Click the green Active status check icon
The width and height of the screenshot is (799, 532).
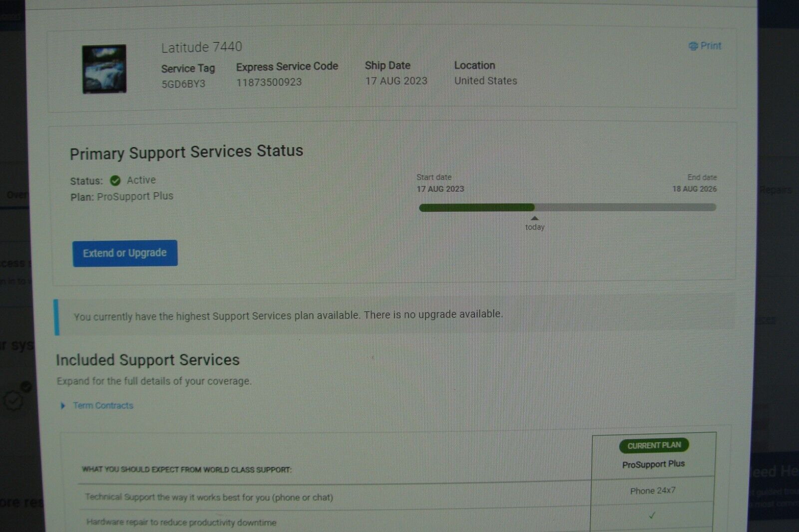115,181
